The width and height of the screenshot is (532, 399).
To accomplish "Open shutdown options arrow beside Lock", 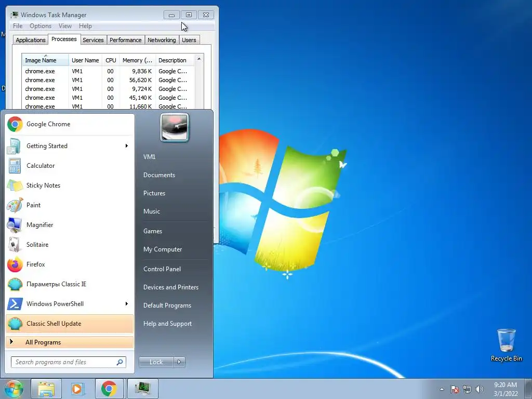I will click(x=179, y=362).
